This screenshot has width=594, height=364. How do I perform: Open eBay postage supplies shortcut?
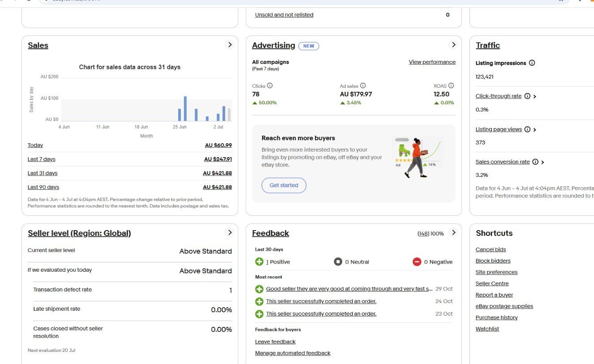pos(504,306)
